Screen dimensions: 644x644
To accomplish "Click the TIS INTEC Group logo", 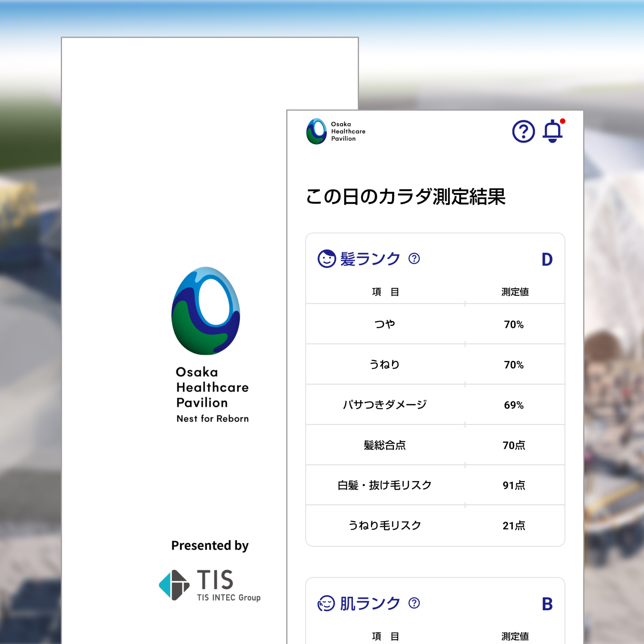I will coord(209,585).
